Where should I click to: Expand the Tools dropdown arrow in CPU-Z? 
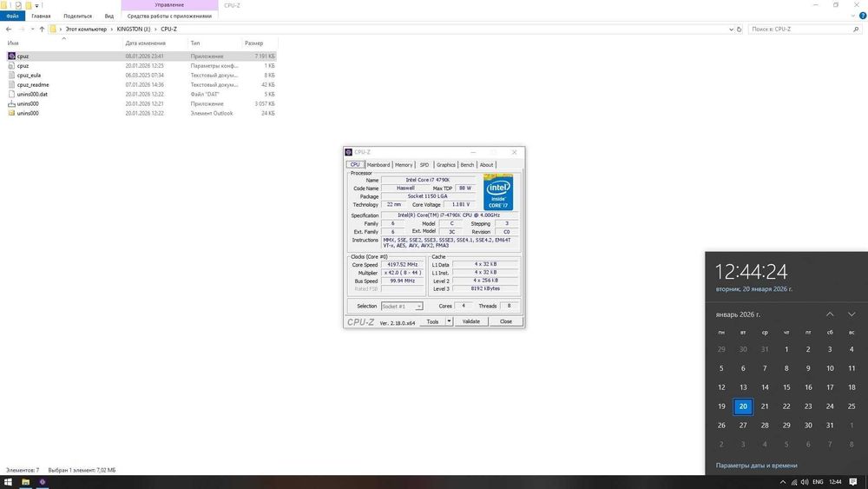tap(449, 321)
